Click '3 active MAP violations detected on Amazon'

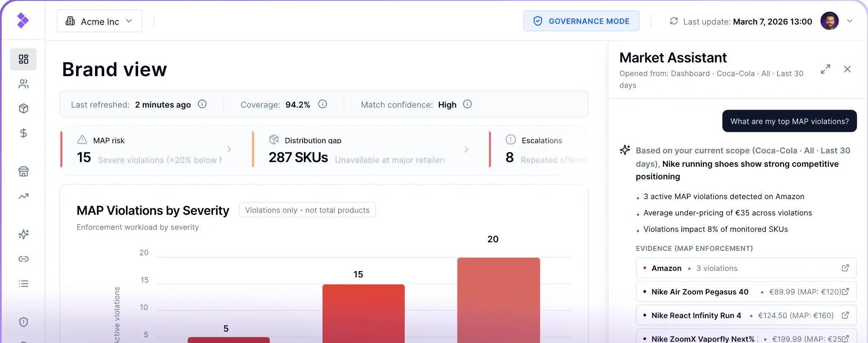724,197
